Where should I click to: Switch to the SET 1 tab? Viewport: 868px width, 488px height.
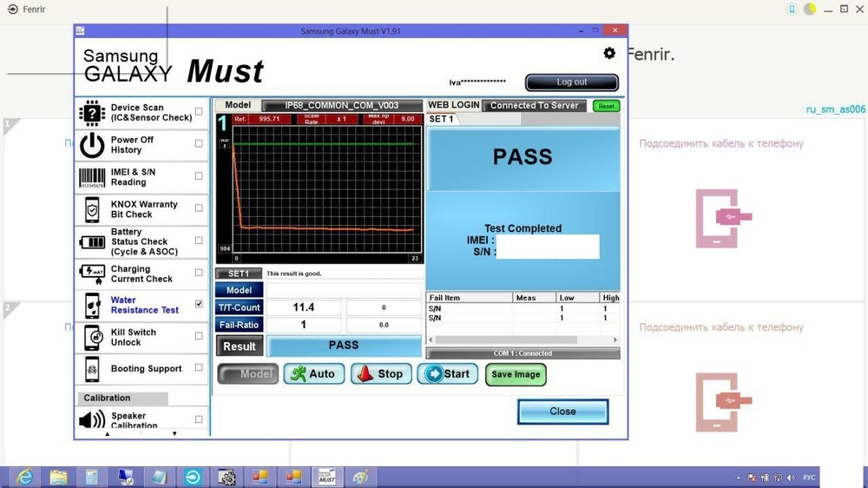click(x=442, y=119)
